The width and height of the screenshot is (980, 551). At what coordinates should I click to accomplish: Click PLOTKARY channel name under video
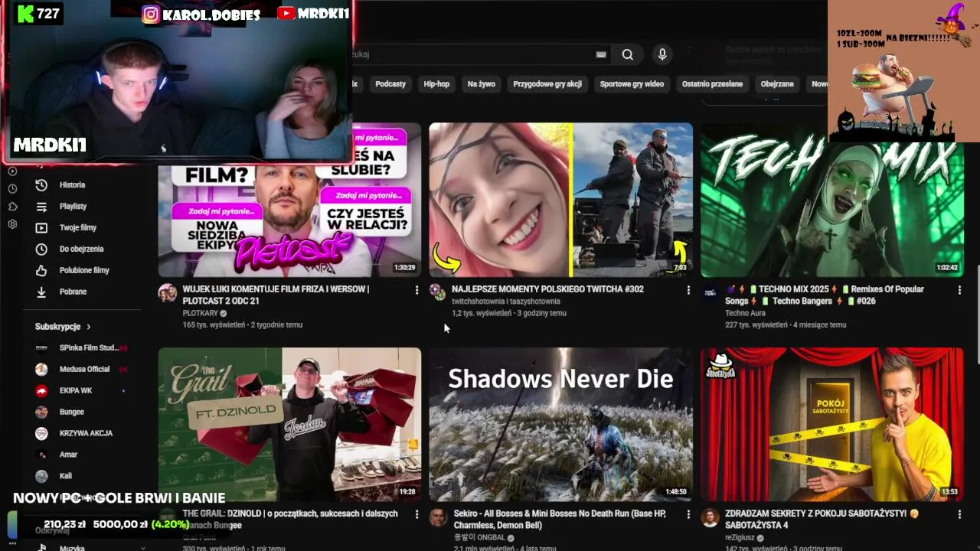pos(201,313)
